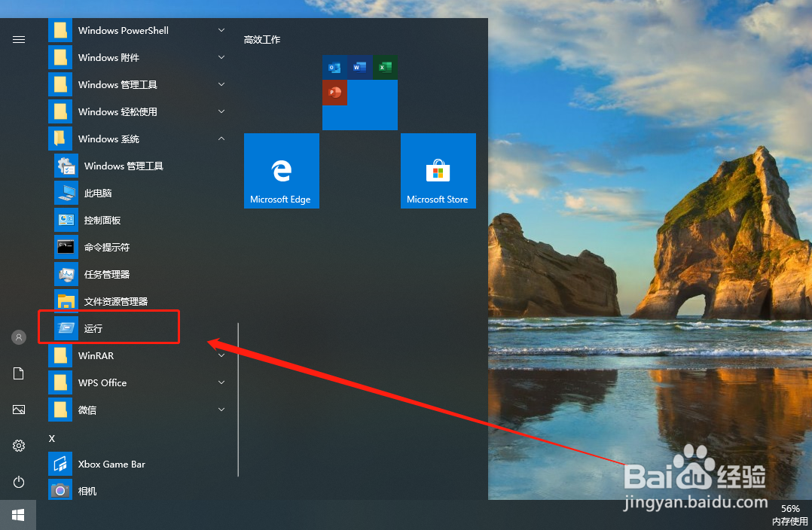The width and height of the screenshot is (812, 530).
Task: Click the user account avatar icon
Action: point(19,337)
